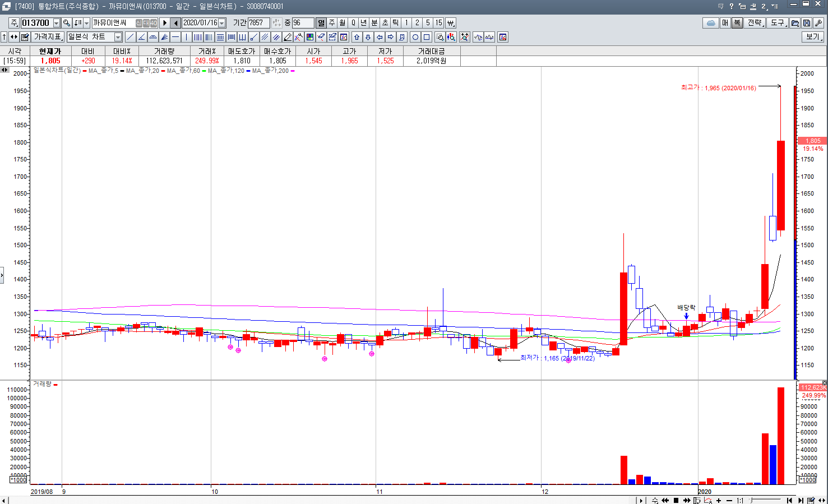Open chart file folder icon
The image size is (828, 504).
tap(795, 23)
